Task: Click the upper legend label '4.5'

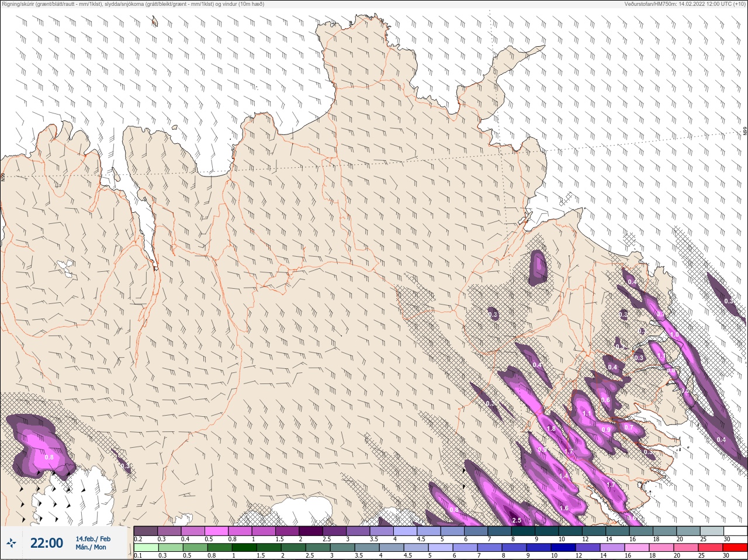Action: point(420,539)
